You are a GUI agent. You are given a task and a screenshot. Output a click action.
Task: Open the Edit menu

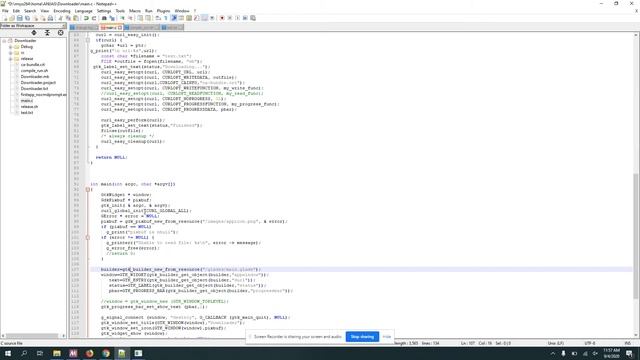[x=16, y=11]
